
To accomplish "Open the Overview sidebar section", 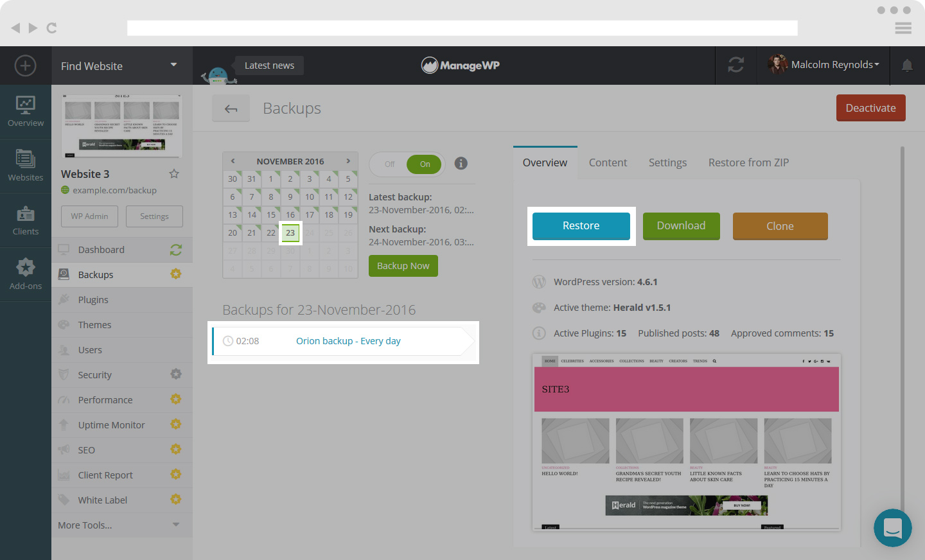I will click(x=26, y=112).
